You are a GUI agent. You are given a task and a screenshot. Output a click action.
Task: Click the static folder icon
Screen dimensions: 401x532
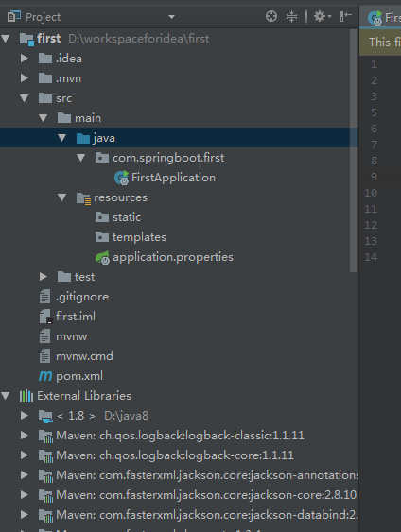pyautogui.click(x=102, y=217)
